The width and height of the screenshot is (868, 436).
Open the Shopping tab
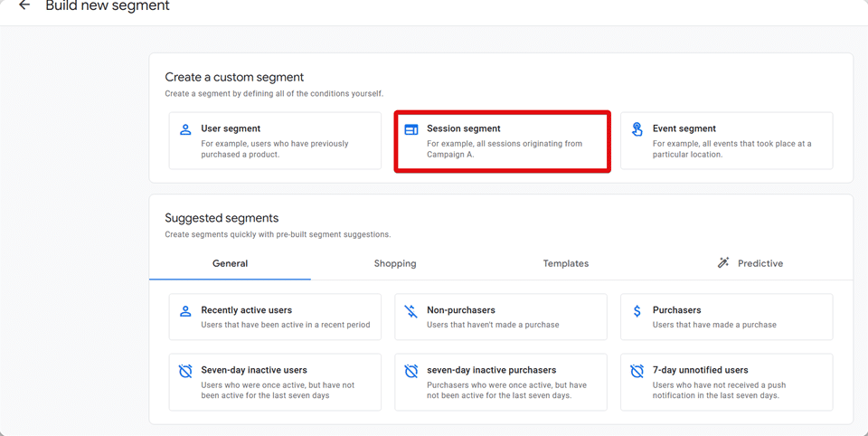tap(395, 264)
